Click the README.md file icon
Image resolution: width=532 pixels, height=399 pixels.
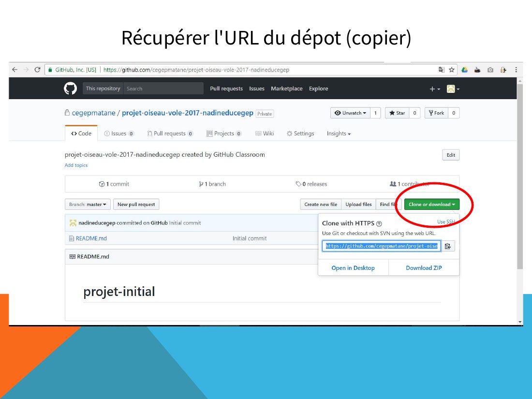[72, 238]
